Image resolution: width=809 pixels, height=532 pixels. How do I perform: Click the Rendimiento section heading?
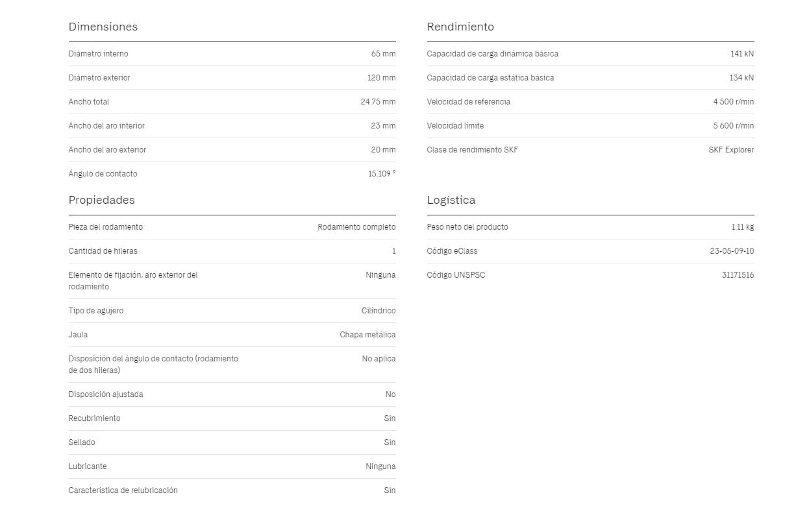click(x=460, y=27)
